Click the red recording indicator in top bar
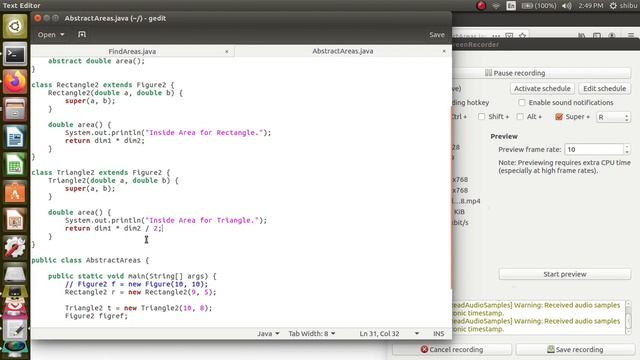 [481, 6]
